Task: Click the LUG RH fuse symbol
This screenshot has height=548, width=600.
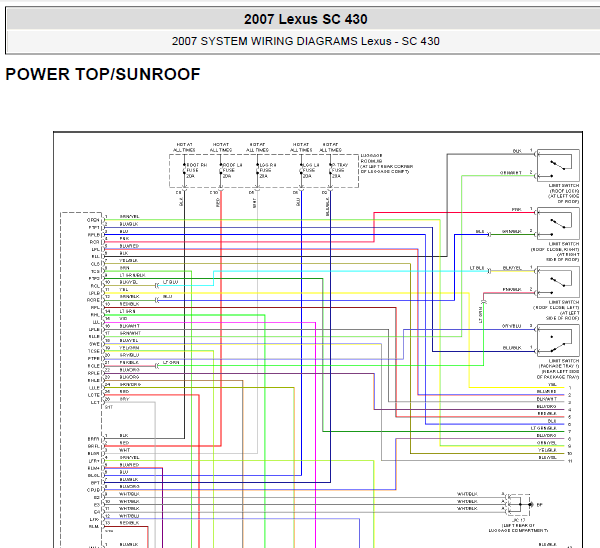Action: 258,170
